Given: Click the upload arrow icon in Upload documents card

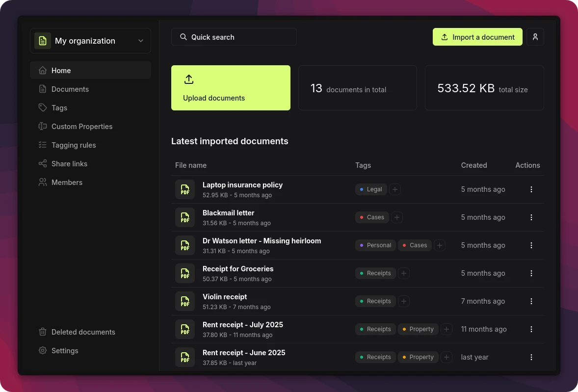Looking at the screenshot, I should [x=189, y=79].
